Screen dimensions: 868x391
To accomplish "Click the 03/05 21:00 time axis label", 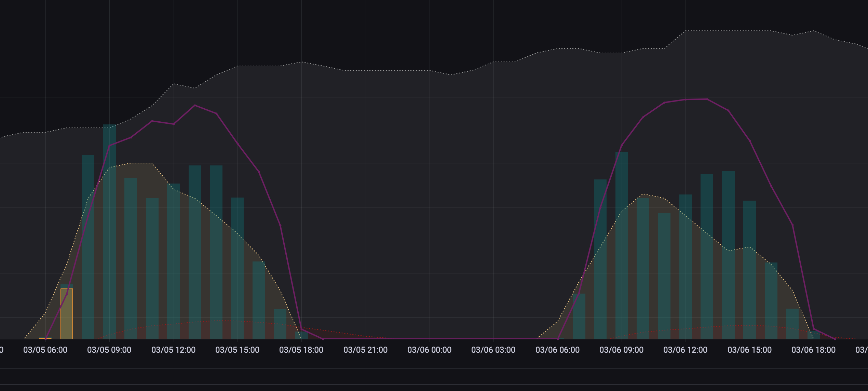I will (x=365, y=350).
